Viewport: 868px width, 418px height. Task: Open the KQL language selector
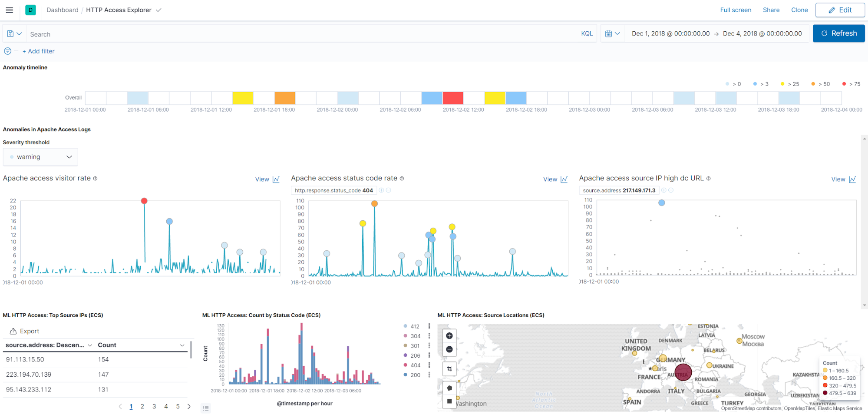[587, 33]
